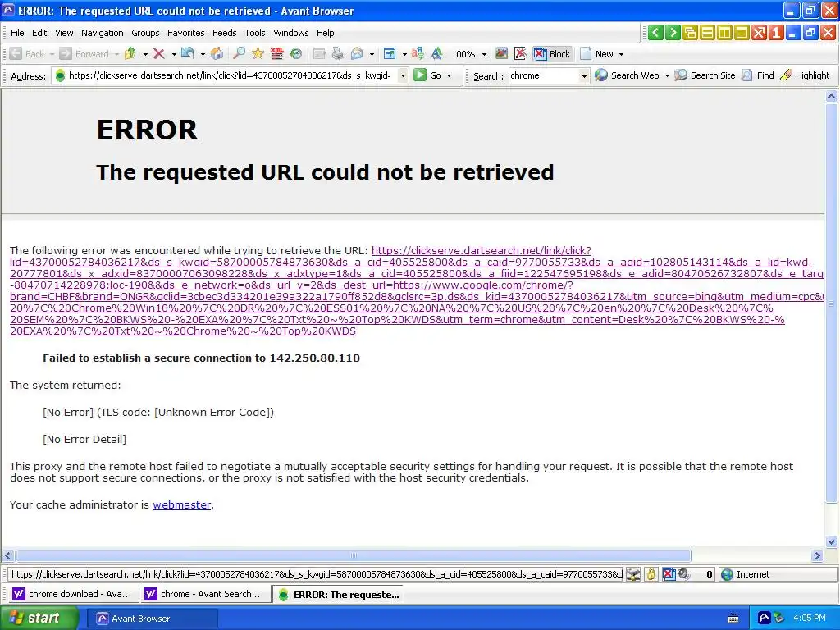Click the on-screen keyboard taskbar icon
This screenshot has height=630, width=840.
pos(733,619)
